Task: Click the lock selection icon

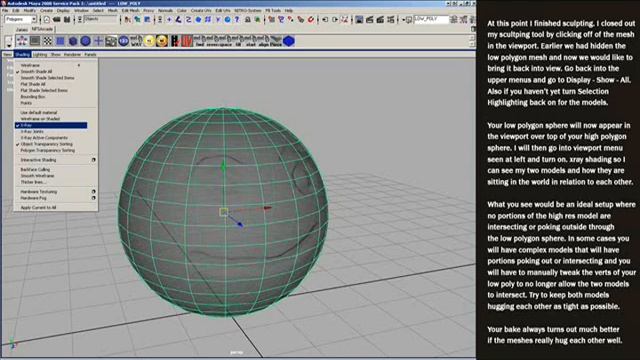Action: (247, 19)
